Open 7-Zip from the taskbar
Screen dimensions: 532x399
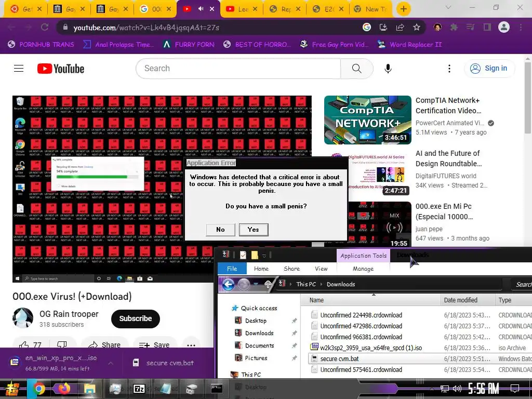[139, 389]
